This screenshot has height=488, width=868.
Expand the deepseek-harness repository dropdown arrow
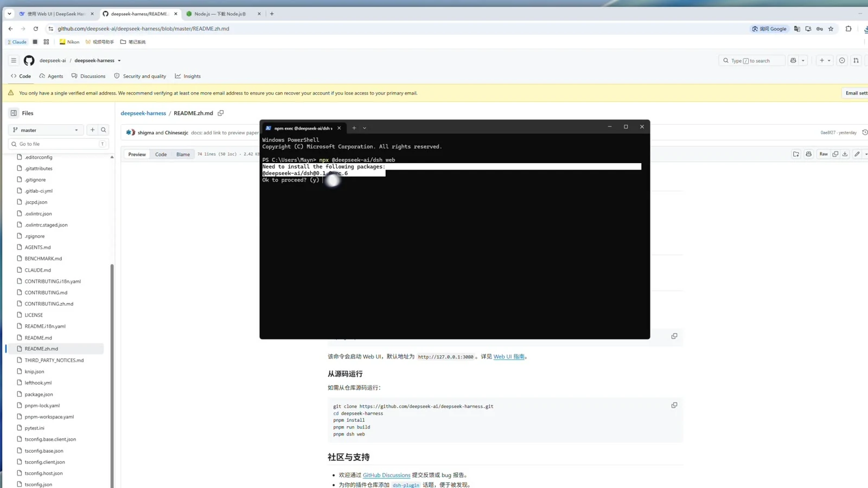[119, 61]
